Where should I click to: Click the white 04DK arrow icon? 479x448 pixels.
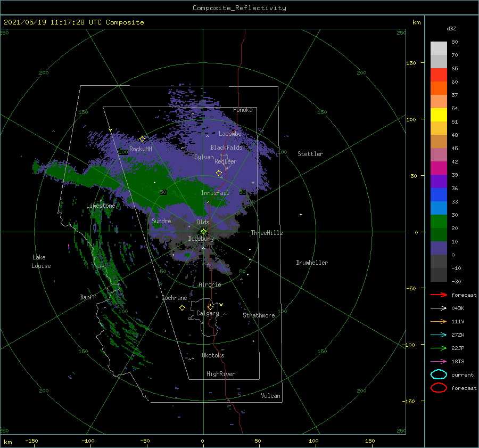pyautogui.click(x=439, y=308)
